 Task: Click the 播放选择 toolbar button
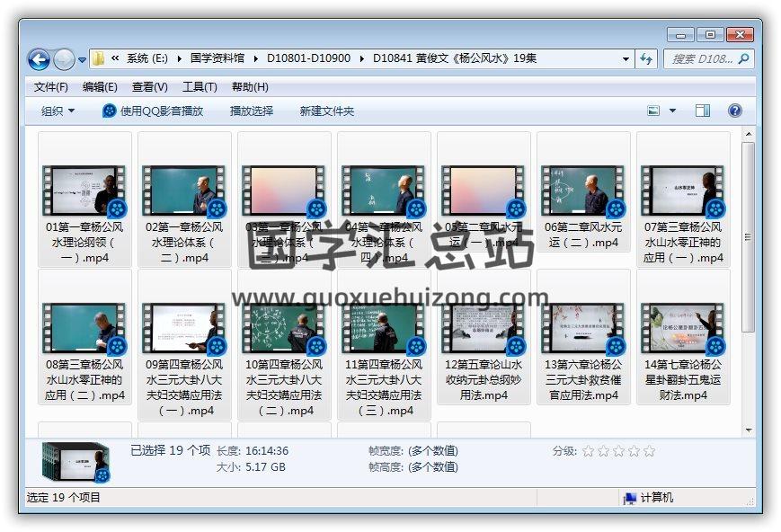tap(252, 111)
